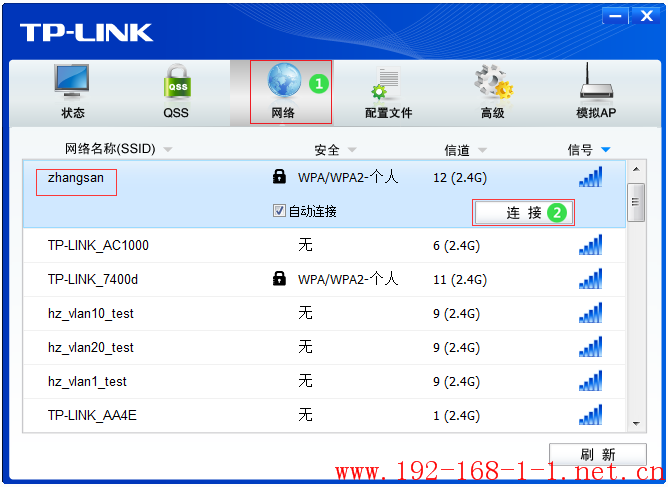Select the zhangsan network name

coord(76,178)
